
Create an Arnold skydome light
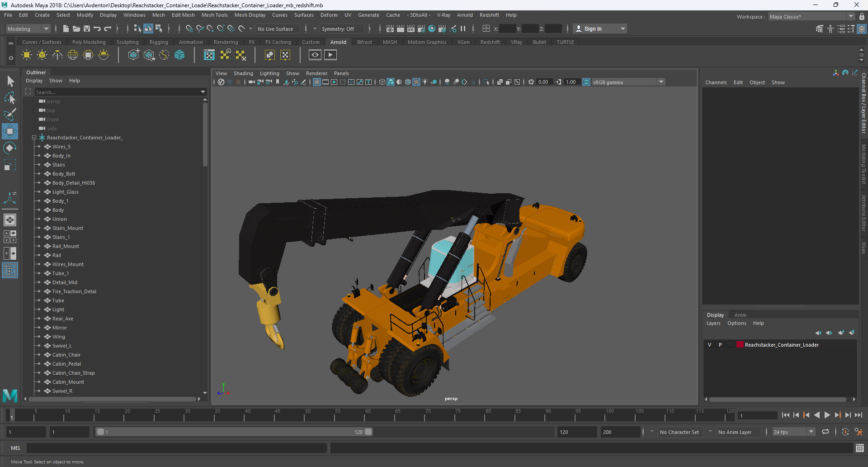coord(73,55)
